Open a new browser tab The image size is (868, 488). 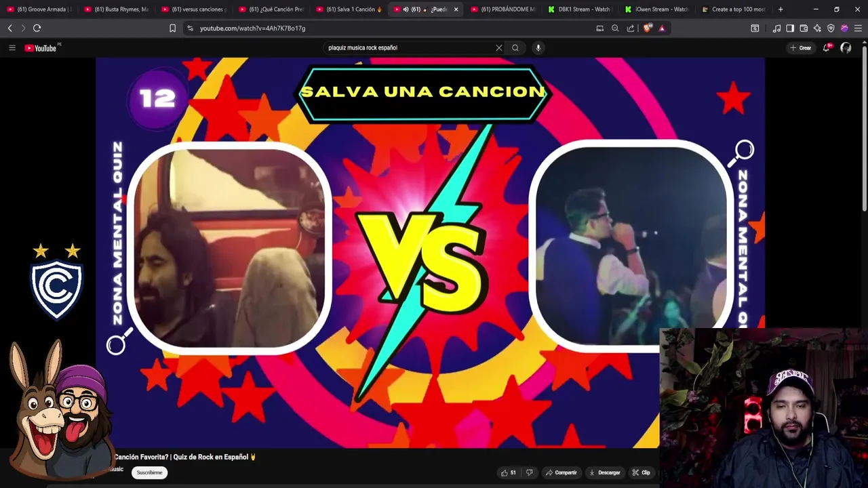781,9
